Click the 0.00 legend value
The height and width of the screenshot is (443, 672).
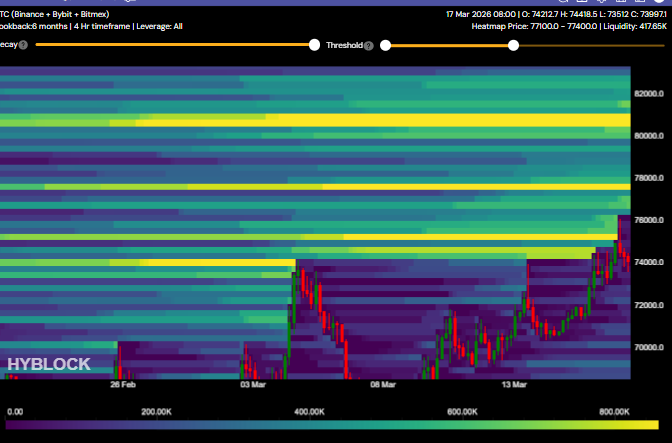(x=15, y=412)
